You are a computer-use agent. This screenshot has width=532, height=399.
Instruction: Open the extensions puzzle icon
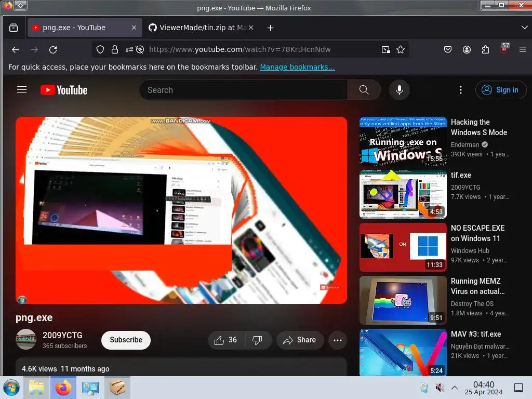click(x=486, y=49)
